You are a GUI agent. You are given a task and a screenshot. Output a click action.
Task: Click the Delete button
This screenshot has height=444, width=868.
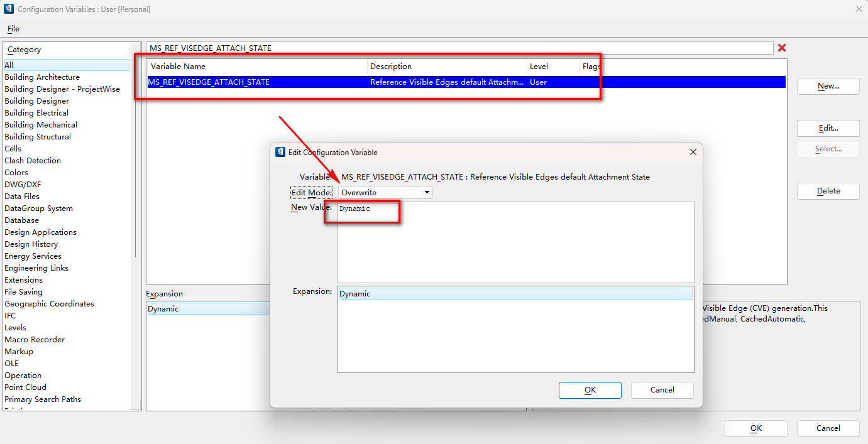(828, 191)
